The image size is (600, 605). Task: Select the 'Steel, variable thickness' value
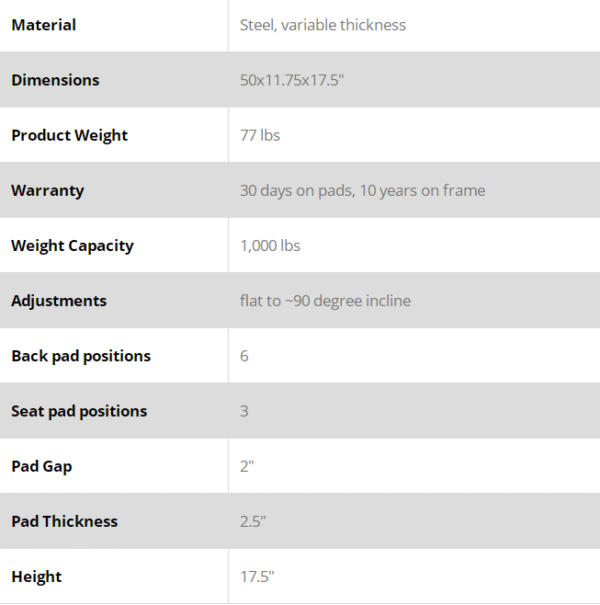coord(323,25)
